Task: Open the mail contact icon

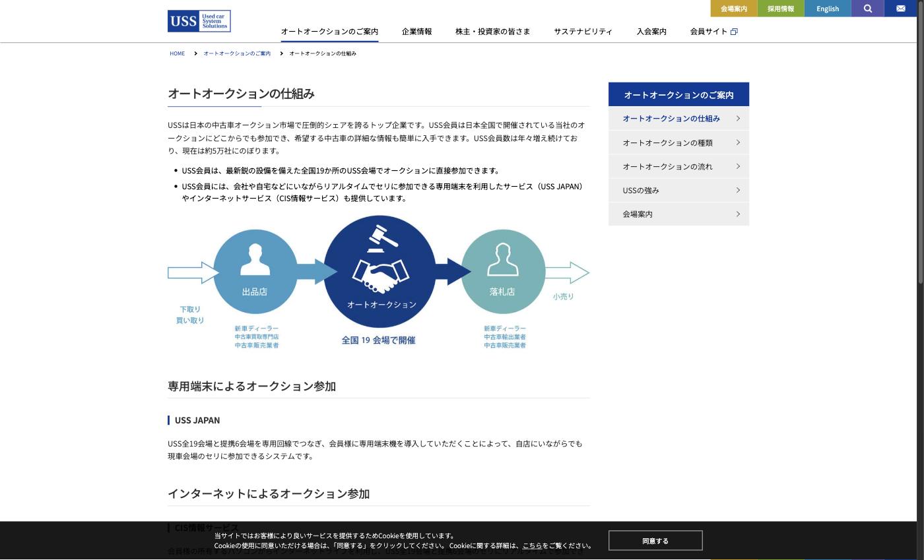Action: 901,9
